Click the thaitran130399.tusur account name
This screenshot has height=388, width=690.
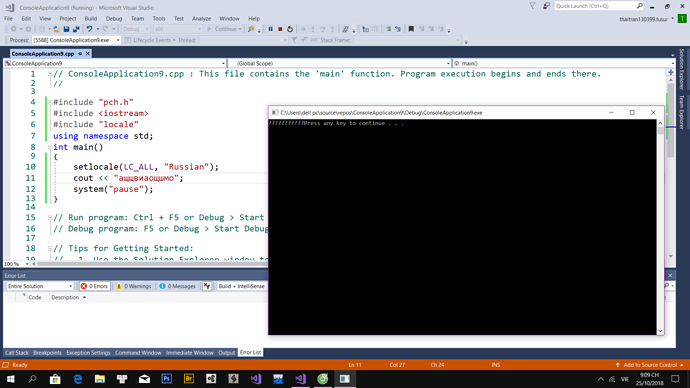pyautogui.click(x=643, y=19)
